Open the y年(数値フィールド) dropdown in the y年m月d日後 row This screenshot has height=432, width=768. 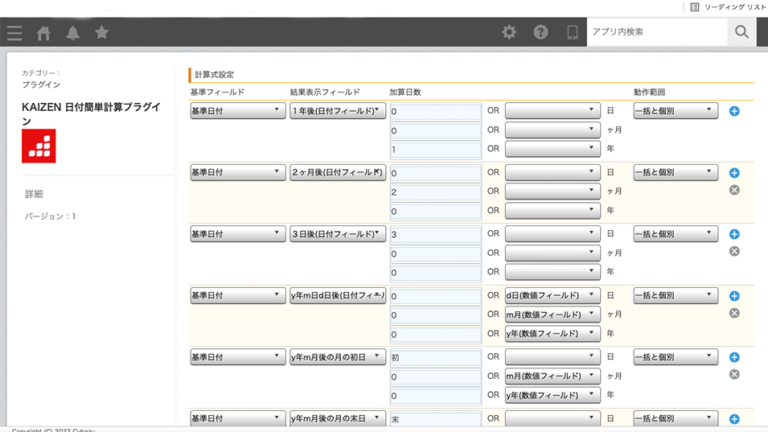pos(552,334)
